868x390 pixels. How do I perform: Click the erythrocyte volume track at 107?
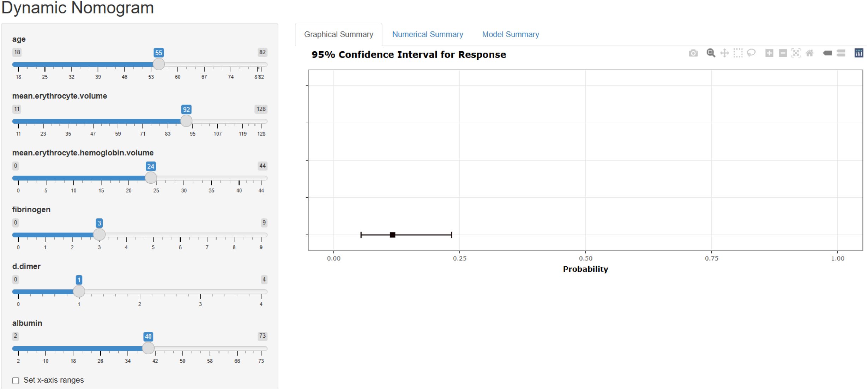(x=218, y=122)
